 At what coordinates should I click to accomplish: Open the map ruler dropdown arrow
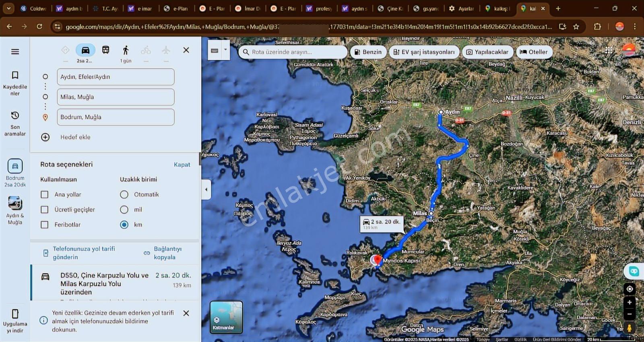(x=225, y=50)
